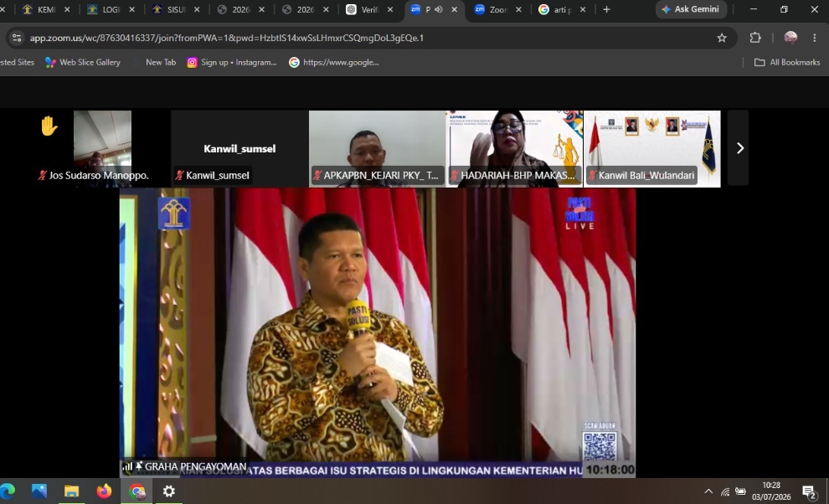Open Photos app from taskbar
The image size is (829, 504).
(39, 491)
